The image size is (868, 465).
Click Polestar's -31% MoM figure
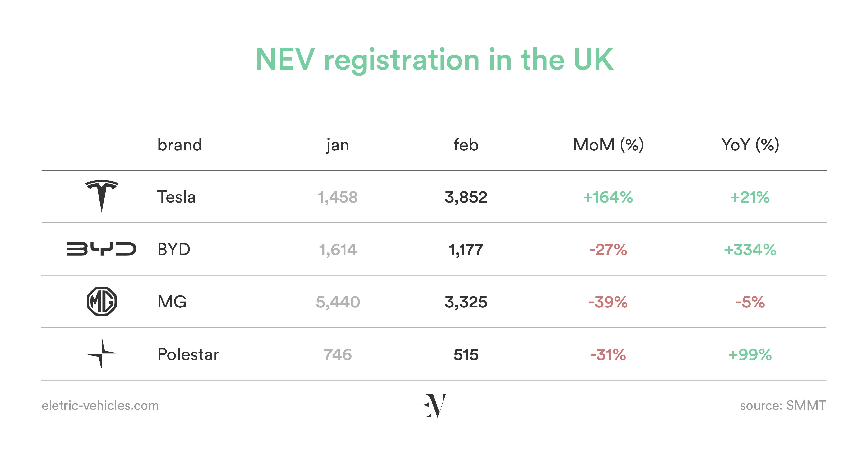tap(608, 355)
